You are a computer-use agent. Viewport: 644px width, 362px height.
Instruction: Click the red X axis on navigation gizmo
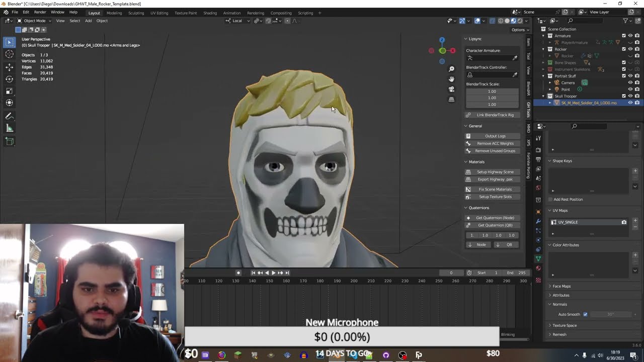click(453, 50)
